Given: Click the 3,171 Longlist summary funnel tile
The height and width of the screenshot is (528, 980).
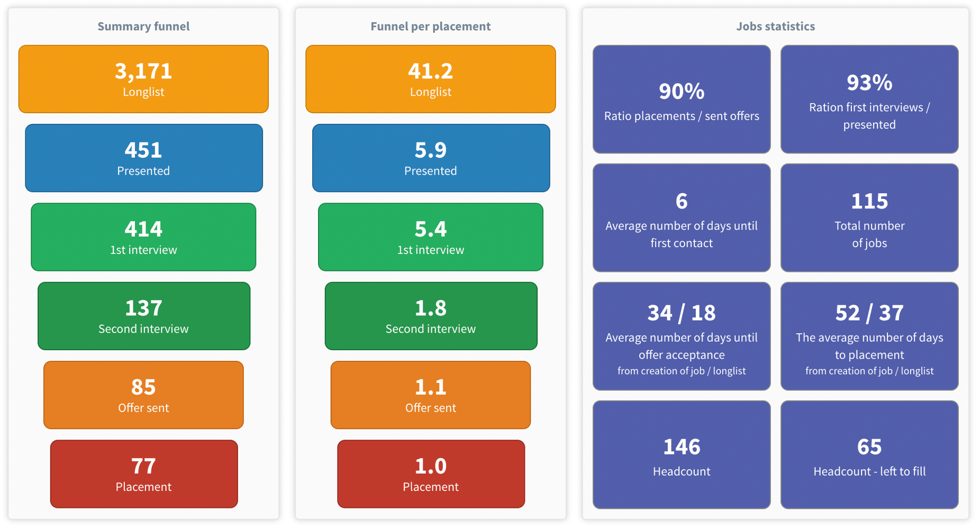Looking at the screenshot, I should point(143,79).
